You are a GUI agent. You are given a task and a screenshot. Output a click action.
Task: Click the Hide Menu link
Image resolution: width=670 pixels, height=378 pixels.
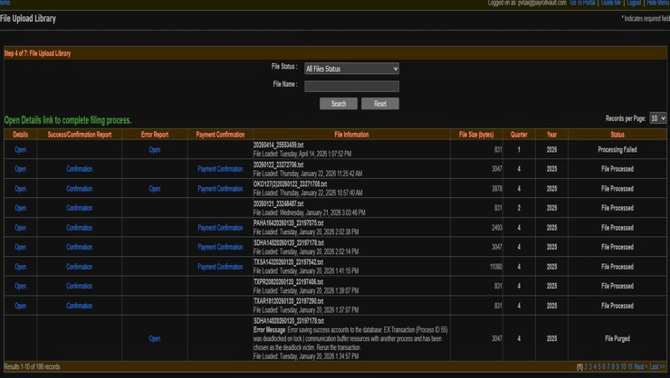click(658, 3)
